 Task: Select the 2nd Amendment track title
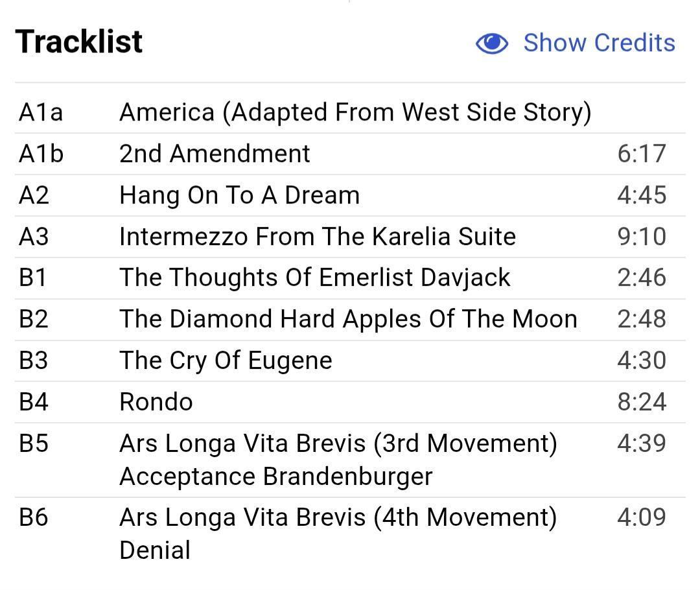click(215, 154)
